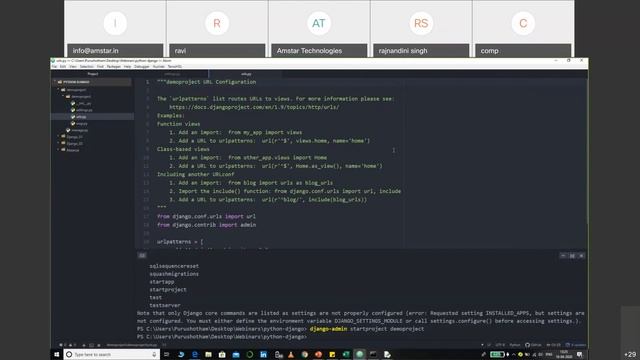
Task: Open the Git panel from status bar
Action: click(553, 345)
